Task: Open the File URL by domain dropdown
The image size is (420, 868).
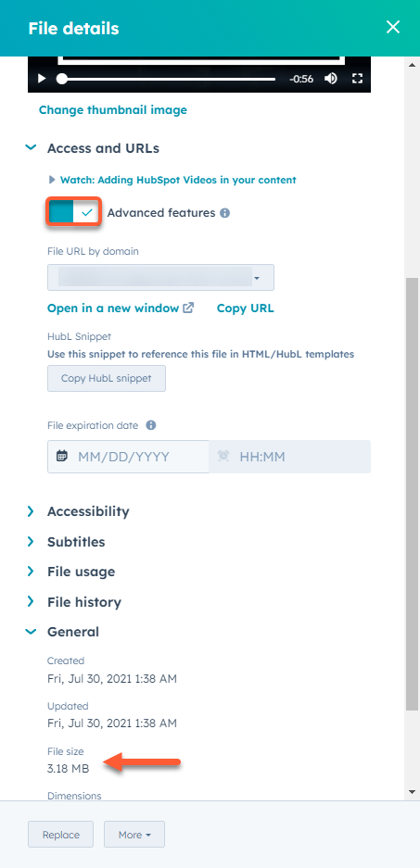Action: coord(160,277)
